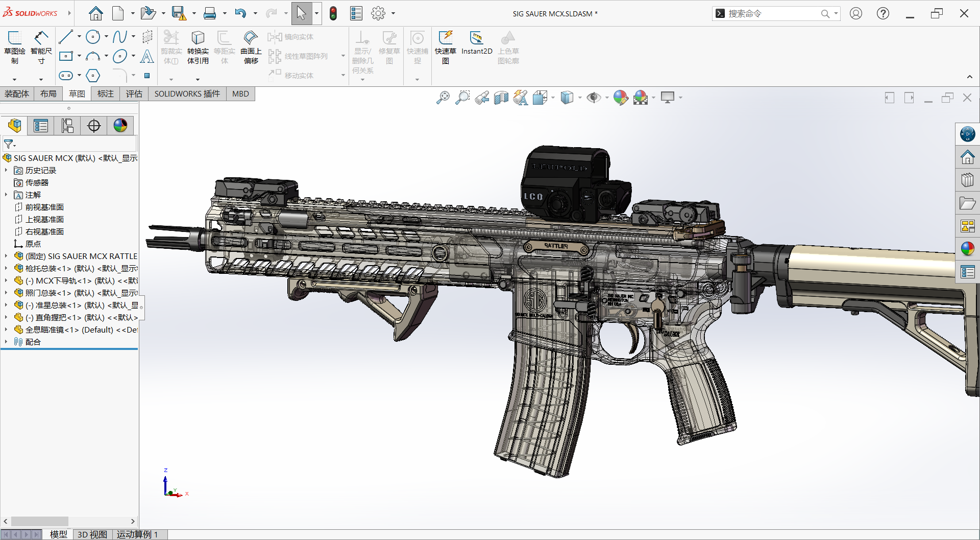This screenshot has width=980, height=540.
Task: Save the assembly with the Save icon
Action: click(x=179, y=13)
